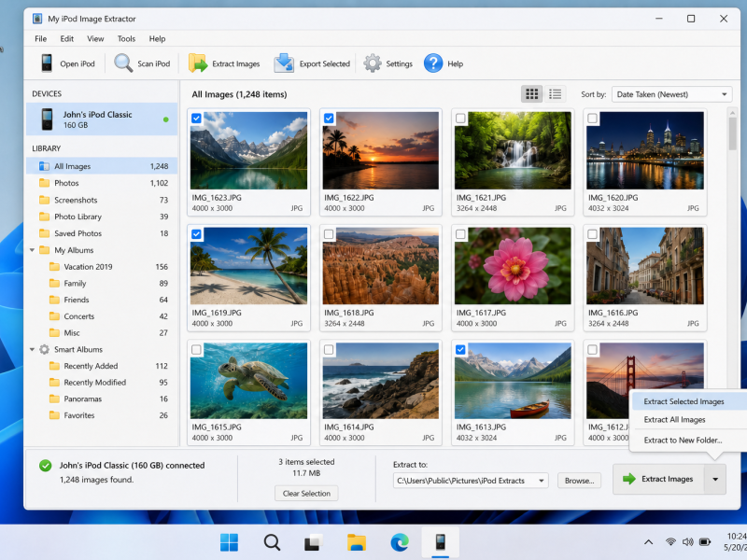
Task: Select the Friends album row
Action: point(103,300)
